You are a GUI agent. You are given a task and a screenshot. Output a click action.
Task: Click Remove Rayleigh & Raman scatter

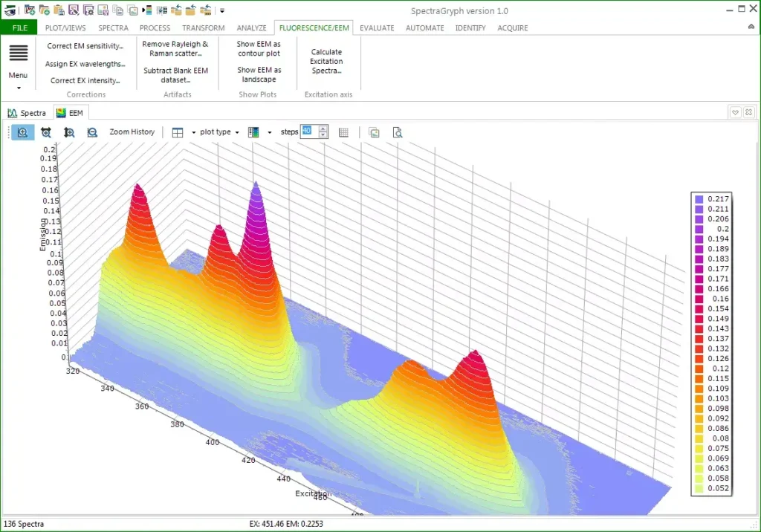[x=175, y=48]
